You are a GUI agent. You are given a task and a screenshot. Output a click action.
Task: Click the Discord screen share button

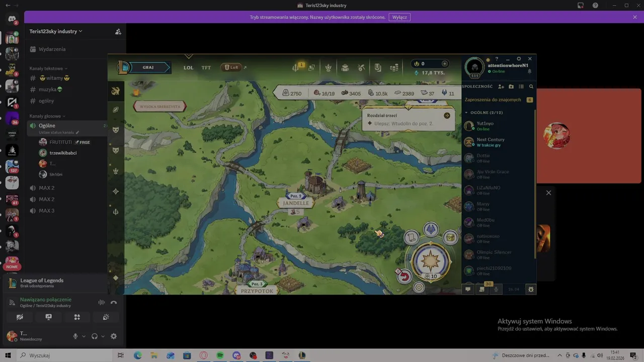tap(48, 317)
